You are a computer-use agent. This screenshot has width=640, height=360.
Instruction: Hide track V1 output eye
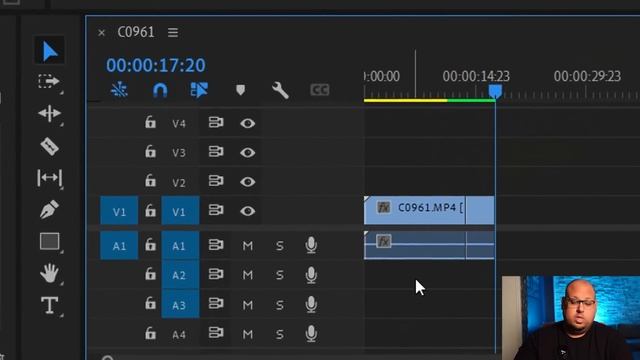point(247,211)
